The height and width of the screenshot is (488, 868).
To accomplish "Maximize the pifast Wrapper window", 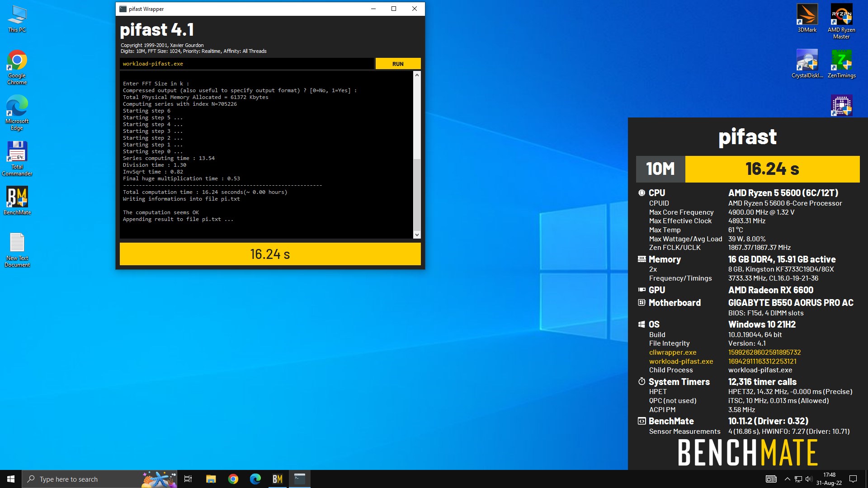I will coord(394,9).
